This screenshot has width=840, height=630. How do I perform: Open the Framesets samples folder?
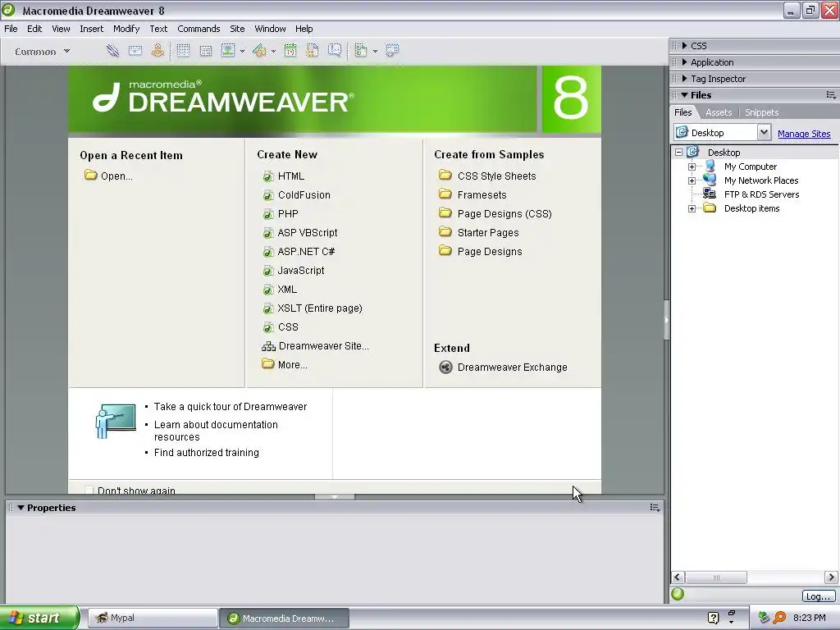point(472,194)
